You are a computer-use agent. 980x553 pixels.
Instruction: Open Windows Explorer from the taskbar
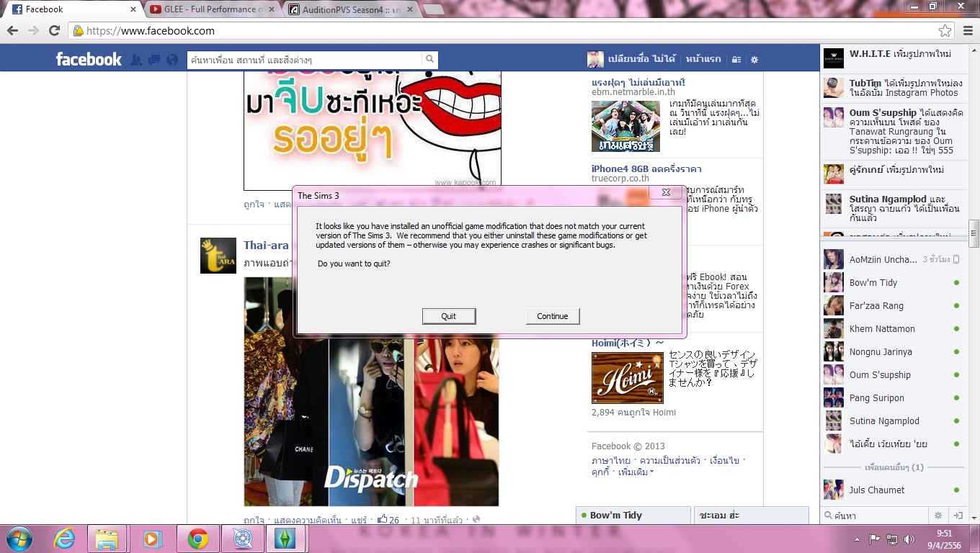pyautogui.click(x=107, y=539)
